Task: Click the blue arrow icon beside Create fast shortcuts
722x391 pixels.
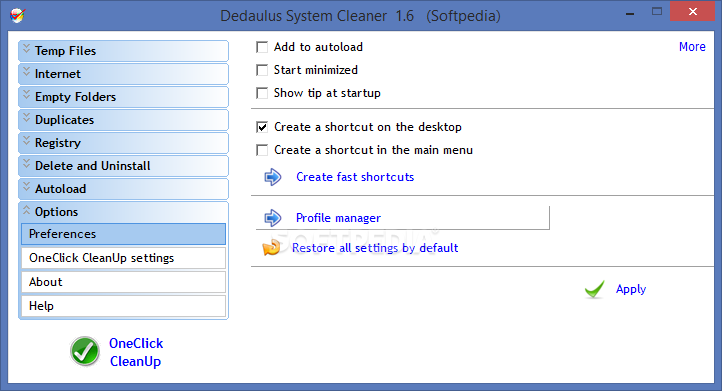Action: (273, 177)
